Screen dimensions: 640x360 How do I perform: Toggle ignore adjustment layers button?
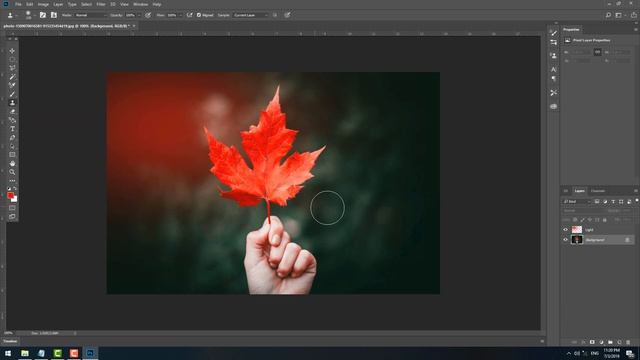[275, 15]
